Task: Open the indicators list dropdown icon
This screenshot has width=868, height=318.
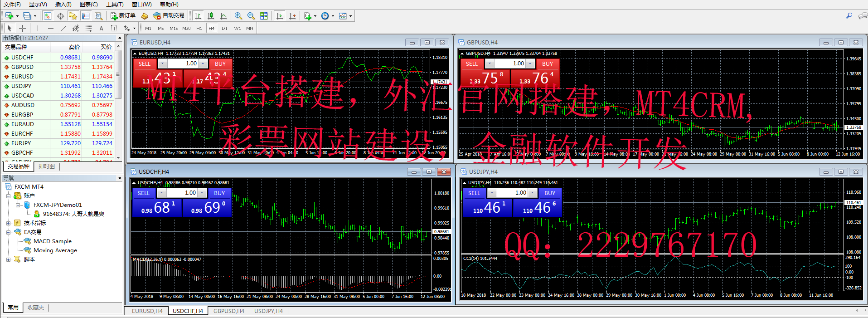Action: (310, 16)
